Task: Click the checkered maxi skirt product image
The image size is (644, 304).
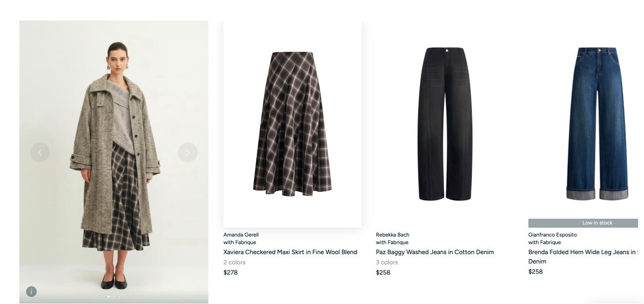Action: [292, 123]
